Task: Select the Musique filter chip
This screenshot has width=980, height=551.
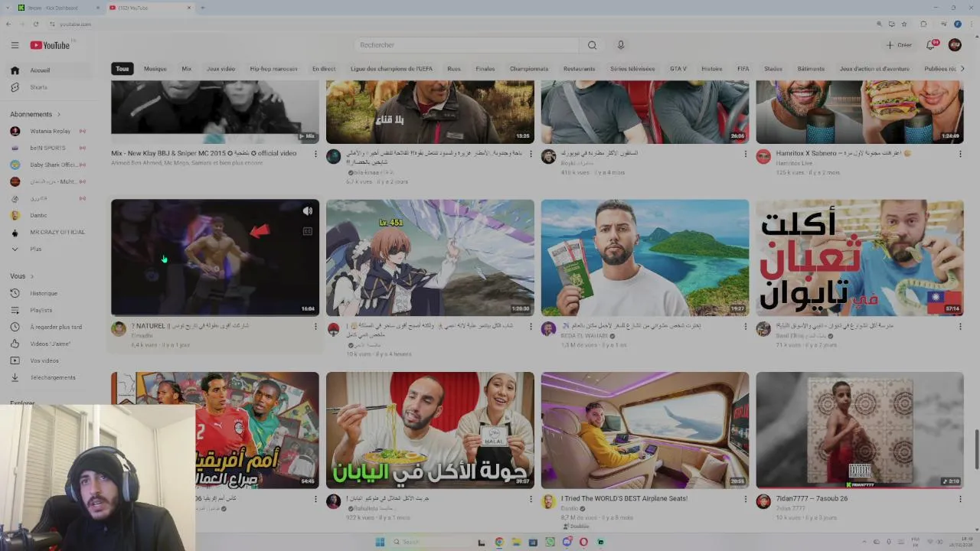Action: click(x=155, y=69)
